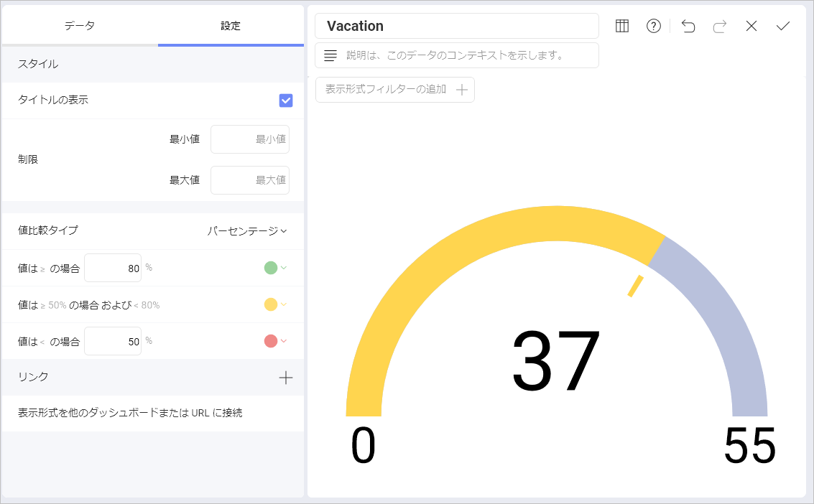Select the 設定 tab
Image resolution: width=814 pixels, height=504 pixels.
pyautogui.click(x=231, y=25)
